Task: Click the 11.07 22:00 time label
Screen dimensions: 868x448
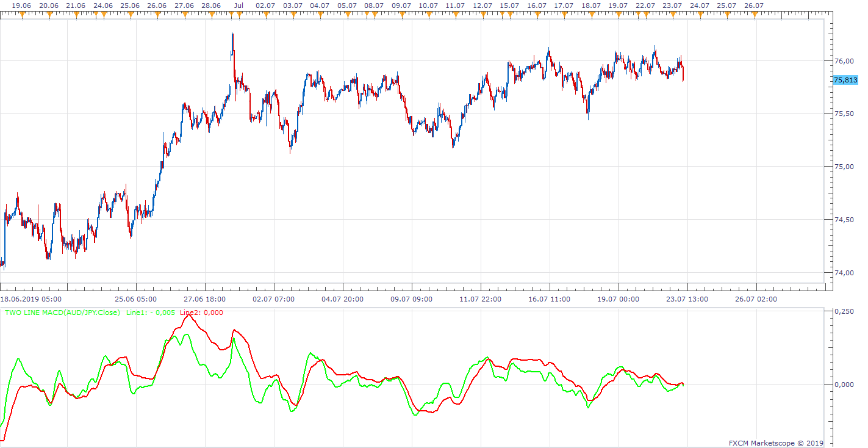Action: point(481,299)
